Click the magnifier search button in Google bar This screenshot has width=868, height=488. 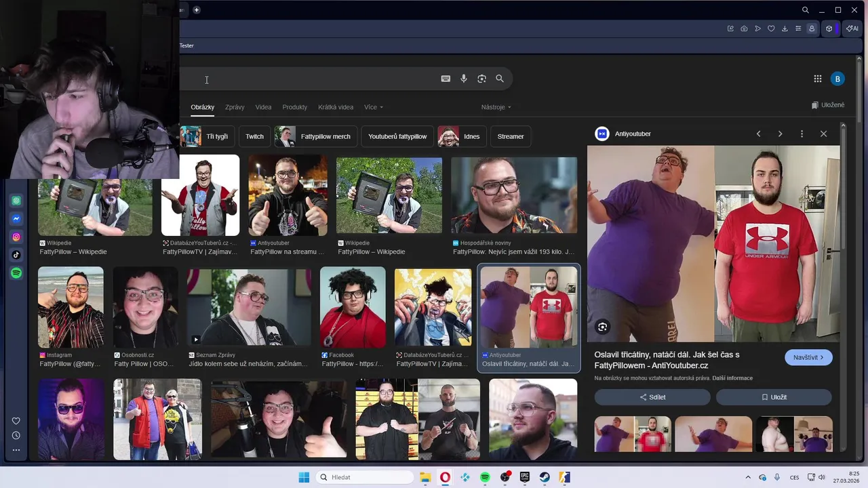500,79
